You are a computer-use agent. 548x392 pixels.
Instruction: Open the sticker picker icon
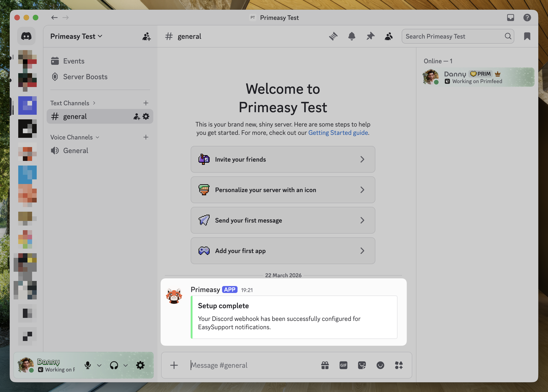362,365
